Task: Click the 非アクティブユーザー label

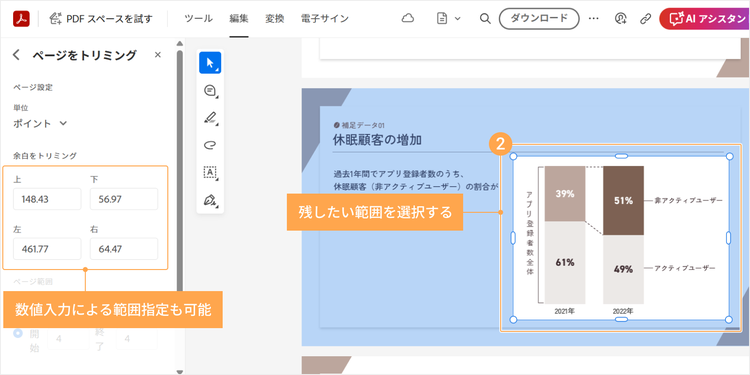Action: click(688, 200)
